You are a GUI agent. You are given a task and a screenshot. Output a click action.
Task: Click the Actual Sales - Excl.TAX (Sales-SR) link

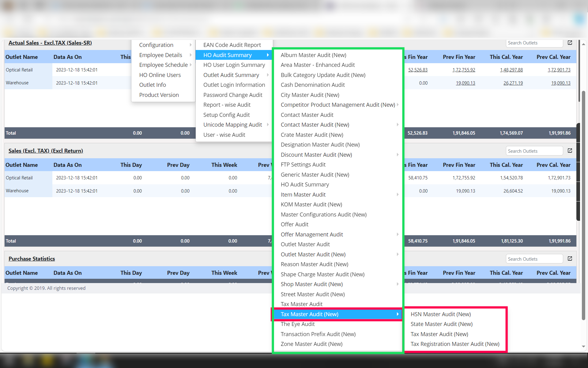click(x=50, y=43)
